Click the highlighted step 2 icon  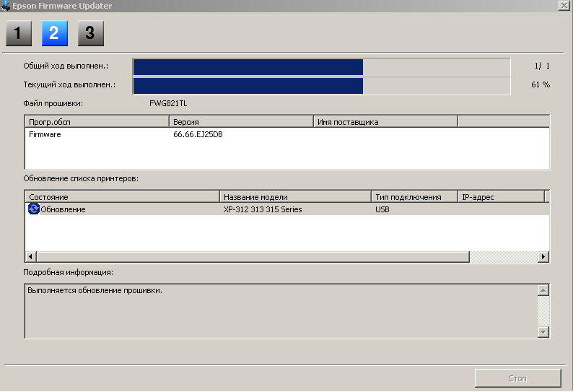point(55,33)
